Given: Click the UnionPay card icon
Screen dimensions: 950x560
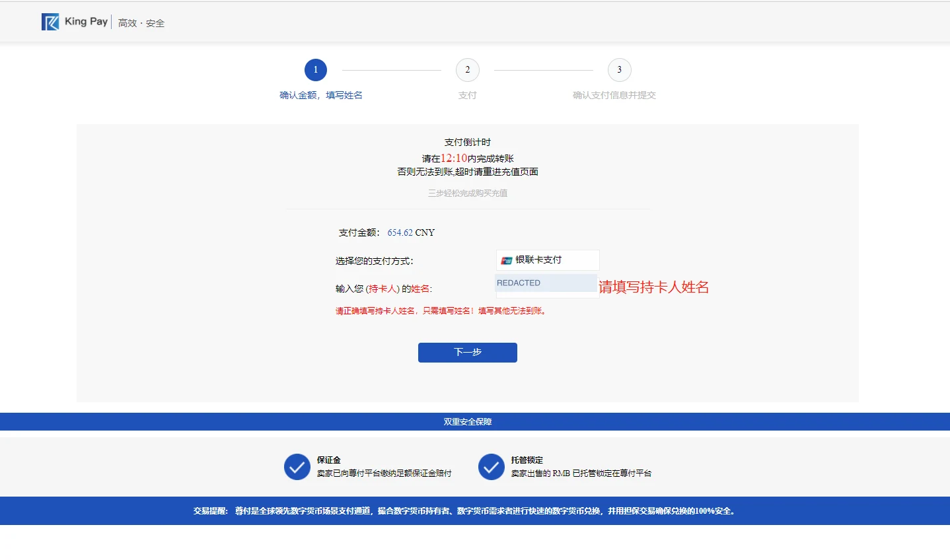Looking at the screenshot, I should [507, 260].
